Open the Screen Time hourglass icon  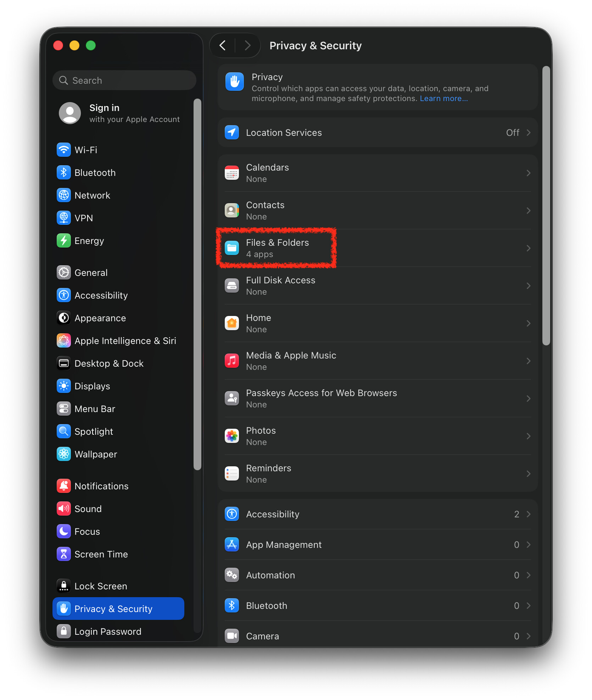click(x=64, y=554)
